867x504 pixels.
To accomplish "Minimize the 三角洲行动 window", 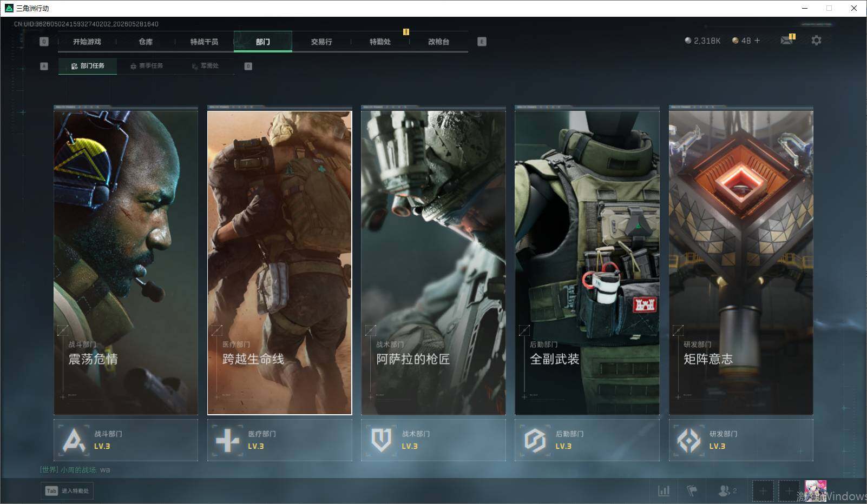I will pyautogui.click(x=805, y=8).
